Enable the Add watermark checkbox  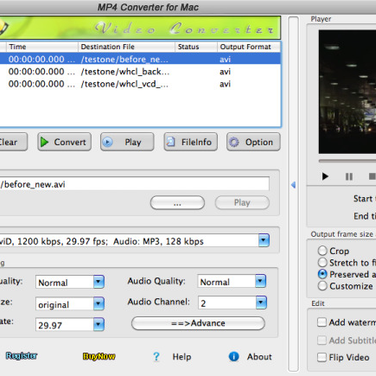coord(322,322)
